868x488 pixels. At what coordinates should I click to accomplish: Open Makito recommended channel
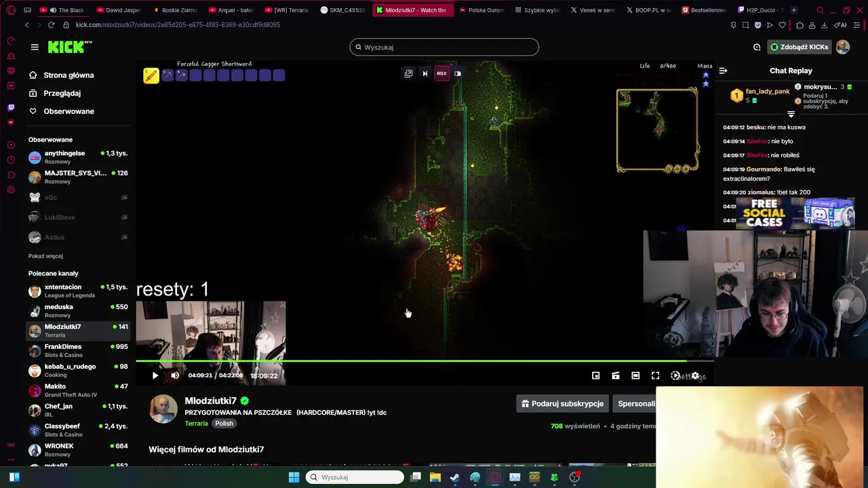(78, 390)
